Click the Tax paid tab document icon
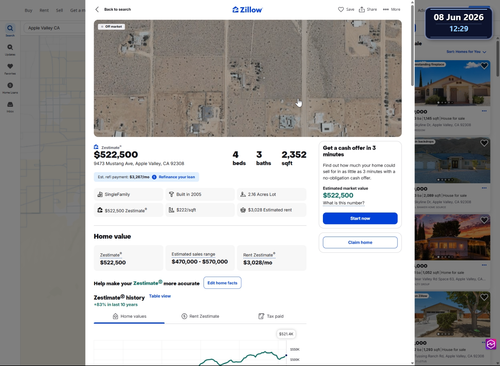Screen dimensions: 500x366 261,316
